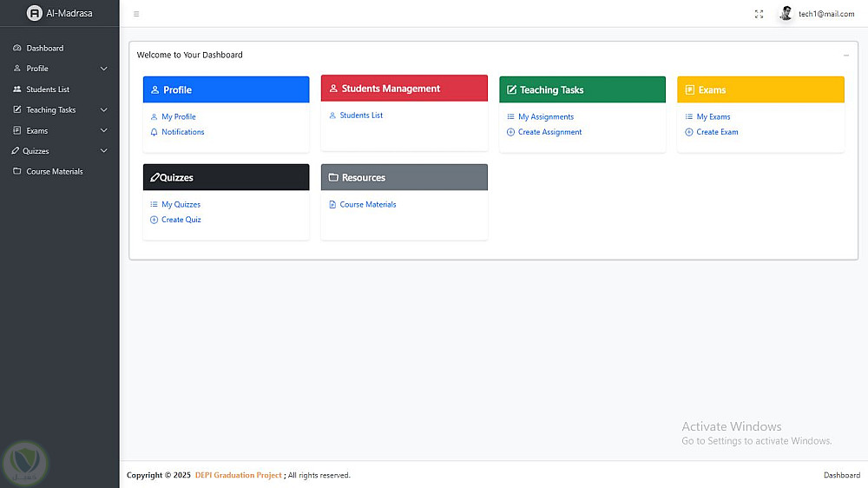Collapse the Welcome dashboard card
The image size is (868, 488).
click(846, 55)
